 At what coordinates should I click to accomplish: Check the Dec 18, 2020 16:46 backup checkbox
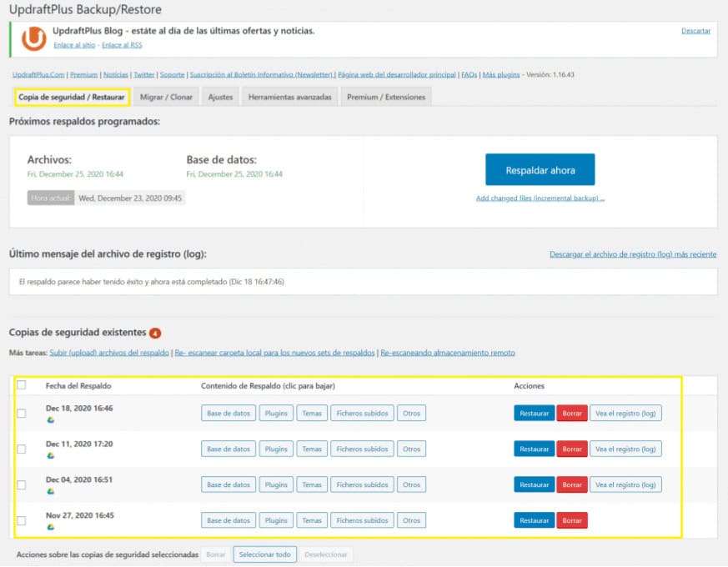click(22, 414)
